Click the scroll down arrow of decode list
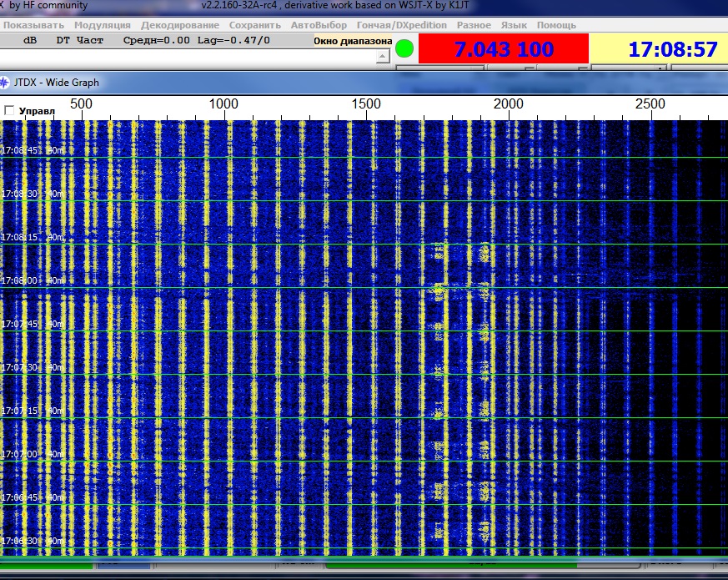728x580 pixels. click(383, 57)
